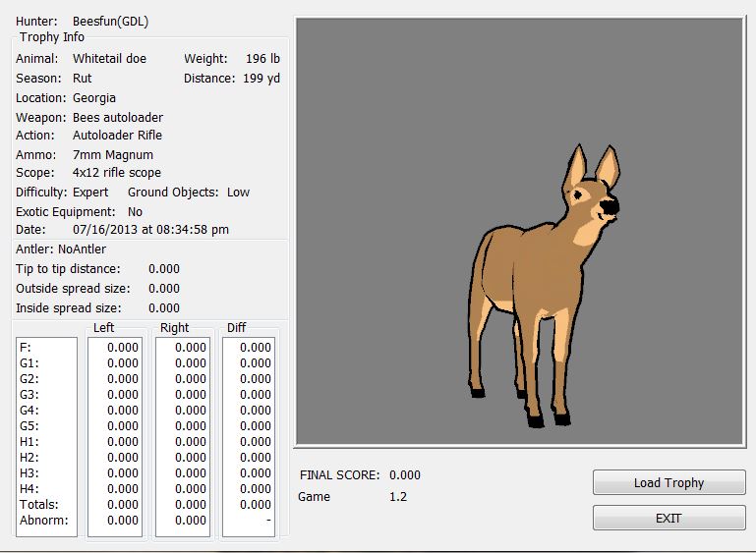Select the Ammo value 7mm Magnum

[113, 154]
